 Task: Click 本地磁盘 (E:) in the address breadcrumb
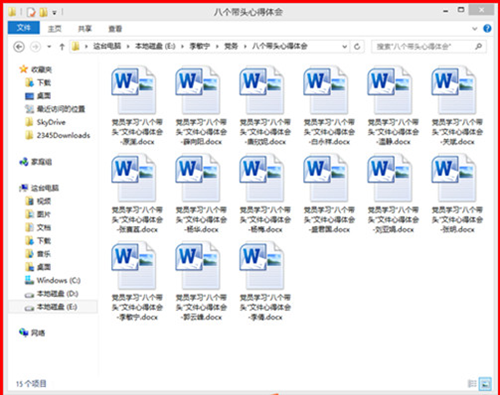155,46
